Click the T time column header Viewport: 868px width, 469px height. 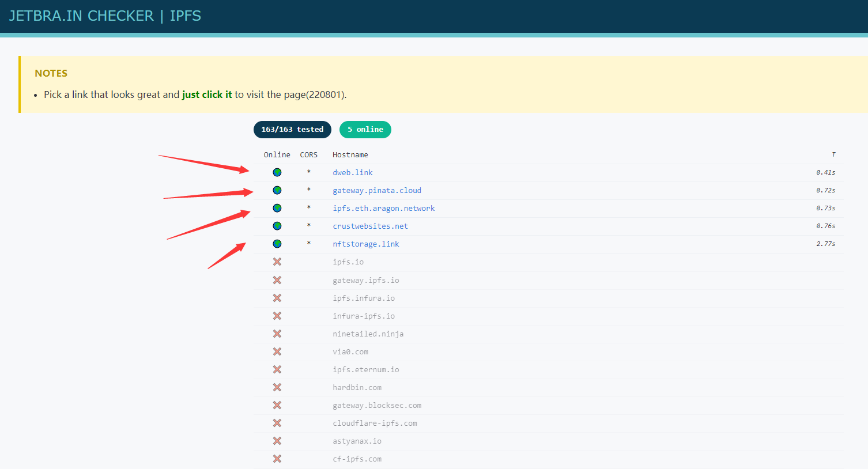pyautogui.click(x=833, y=154)
